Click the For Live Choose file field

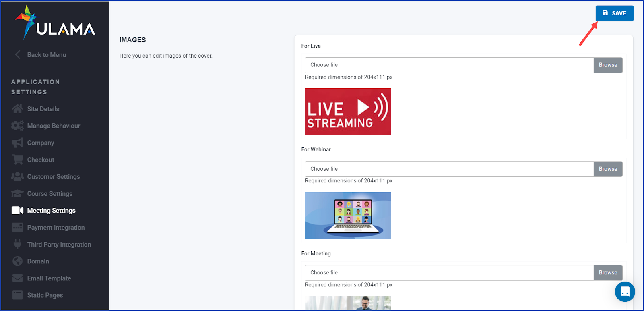click(x=449, y=65)
